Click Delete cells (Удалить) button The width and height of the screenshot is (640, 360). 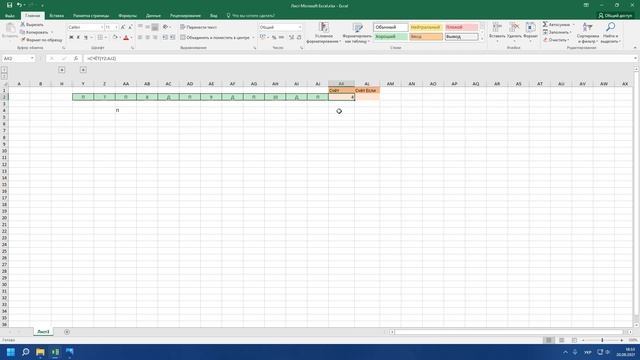[514, 31]
